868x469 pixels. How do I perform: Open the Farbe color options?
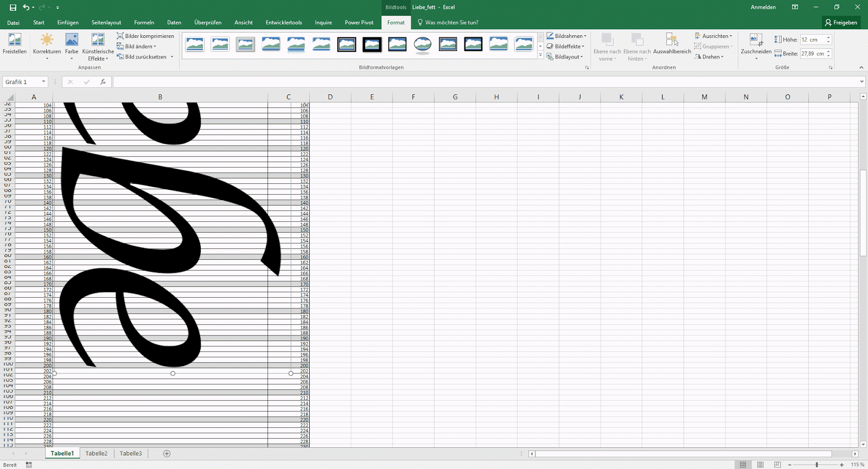pos(72,47)
